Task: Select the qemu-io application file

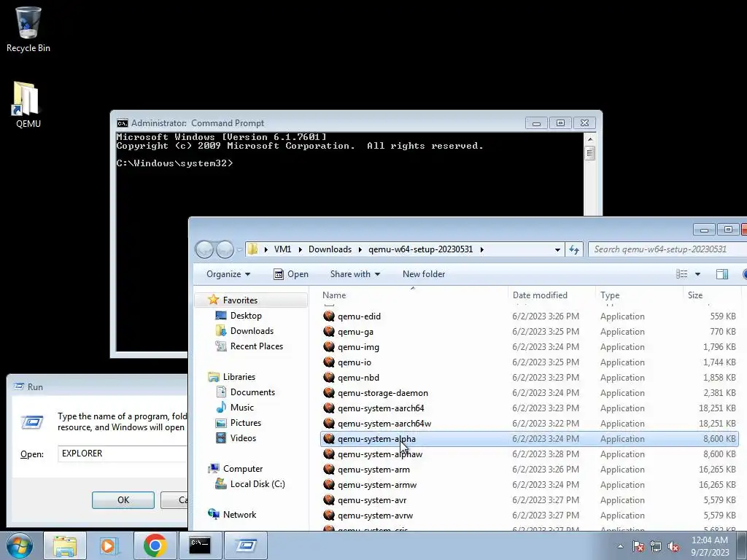Action: click(x=530, y=362)
